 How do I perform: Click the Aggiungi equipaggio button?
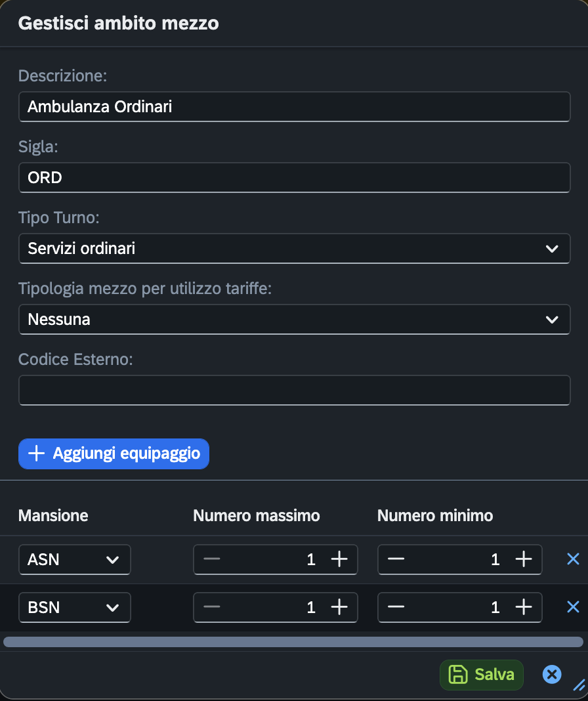click(114, 454)
